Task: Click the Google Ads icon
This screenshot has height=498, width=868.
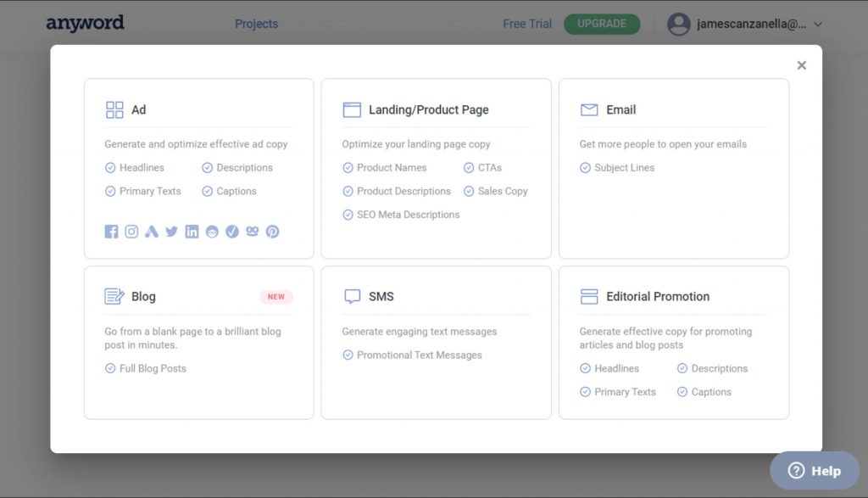Action: coord(151,231)
